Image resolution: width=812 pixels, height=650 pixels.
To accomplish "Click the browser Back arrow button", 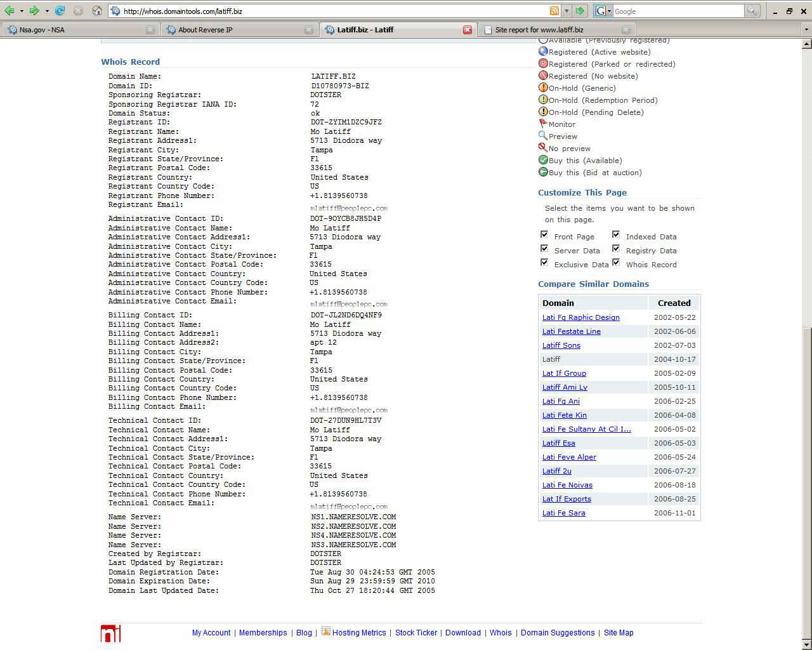I will (x=10, y=11).
